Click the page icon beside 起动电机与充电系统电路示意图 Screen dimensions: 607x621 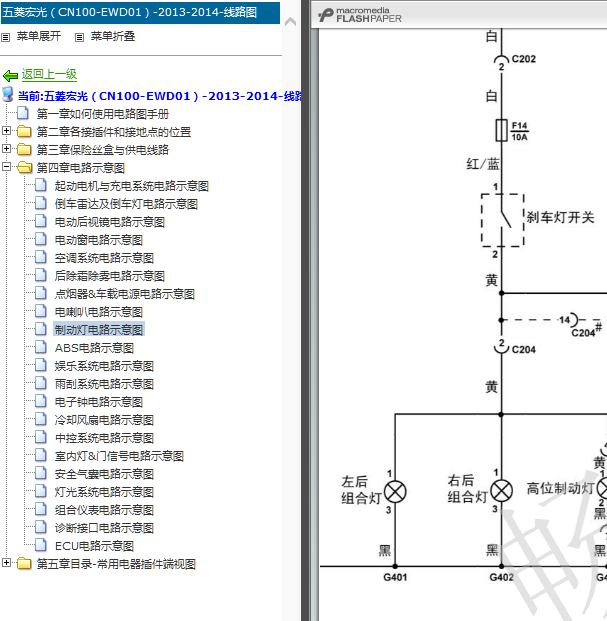(x=41, y=185)
